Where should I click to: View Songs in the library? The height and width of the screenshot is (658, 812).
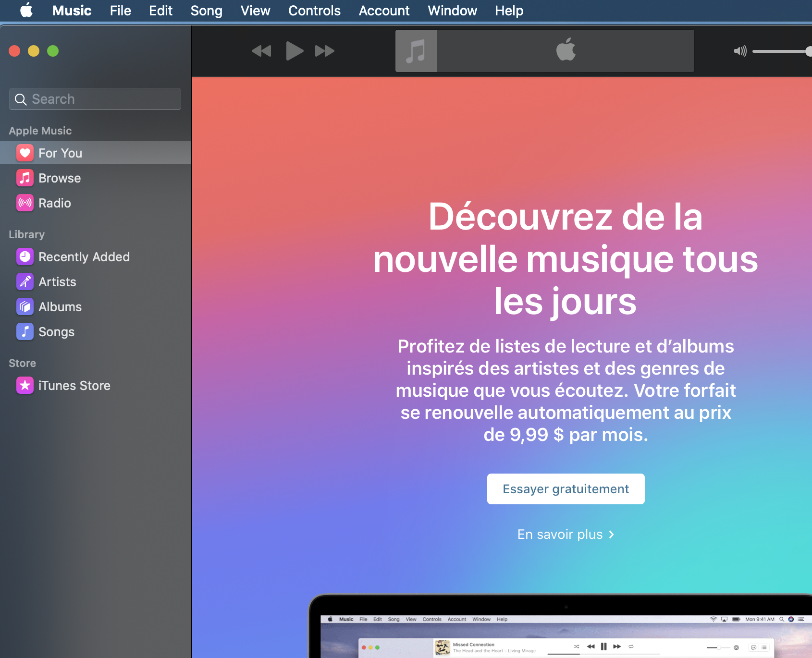[96, 331]
